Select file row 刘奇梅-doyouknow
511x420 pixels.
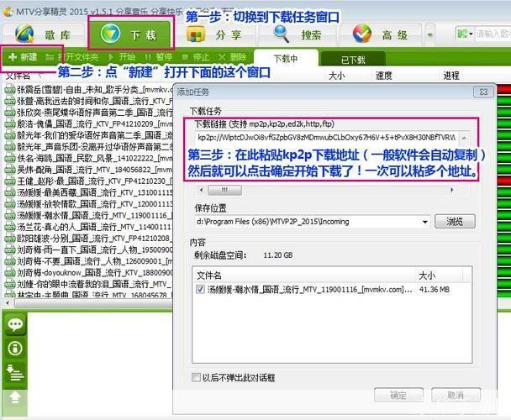[x=88, y=272]
